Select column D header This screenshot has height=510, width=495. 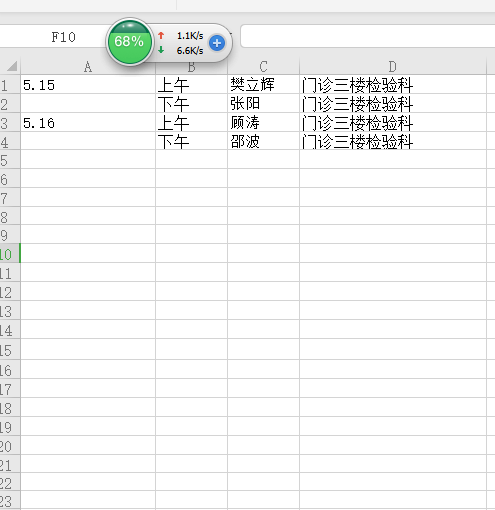tap(393, 67)
